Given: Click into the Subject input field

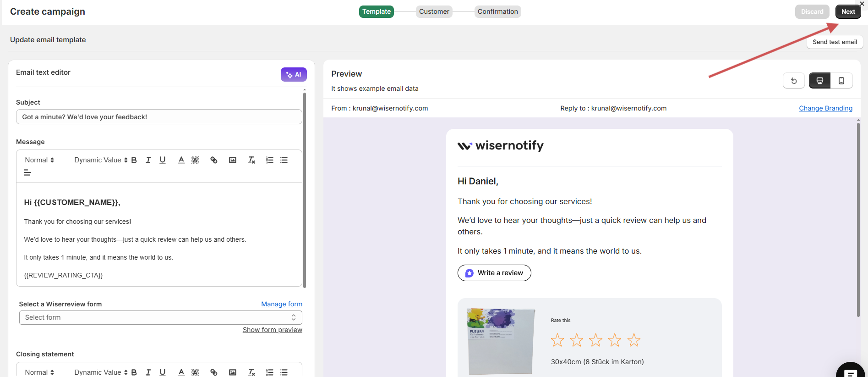Looking at the screenshot, I should coord(158,117).
